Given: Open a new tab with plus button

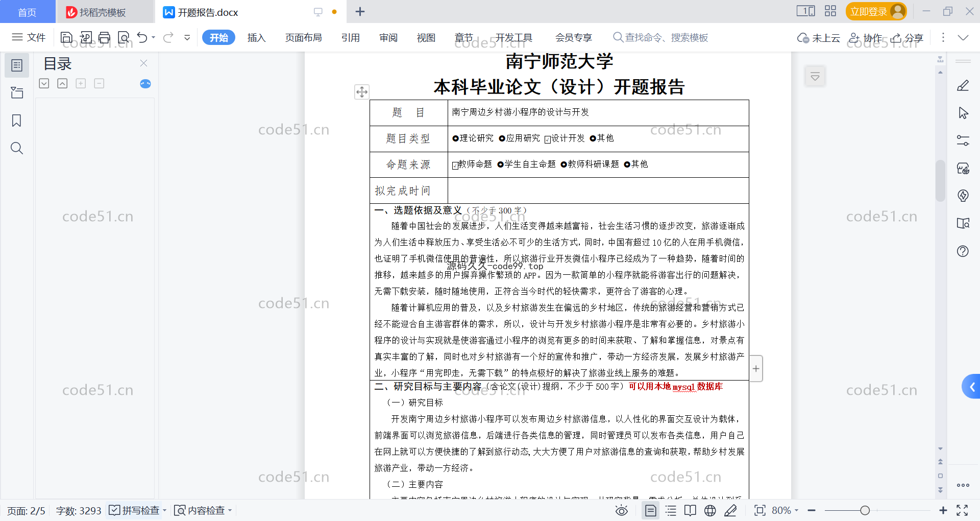Looking at the screenshot, I should pyautogui.click(x=360, y=11).
